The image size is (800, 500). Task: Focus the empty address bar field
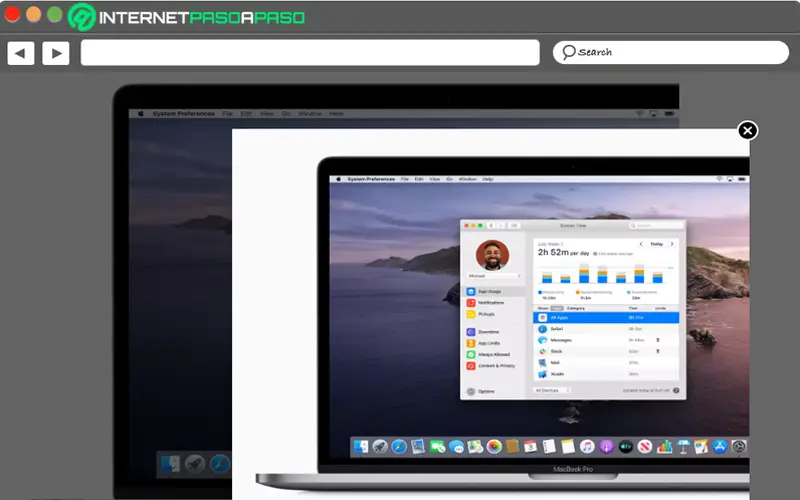point(310,53)
